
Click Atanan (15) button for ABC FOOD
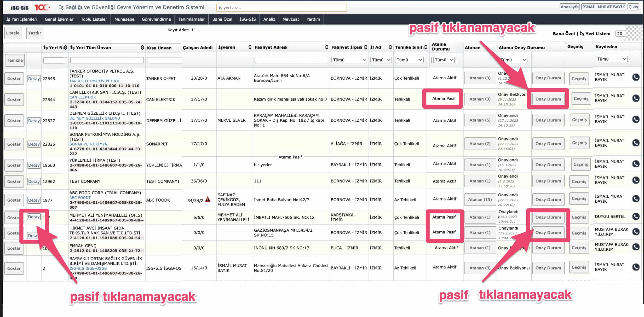[480, 200]
